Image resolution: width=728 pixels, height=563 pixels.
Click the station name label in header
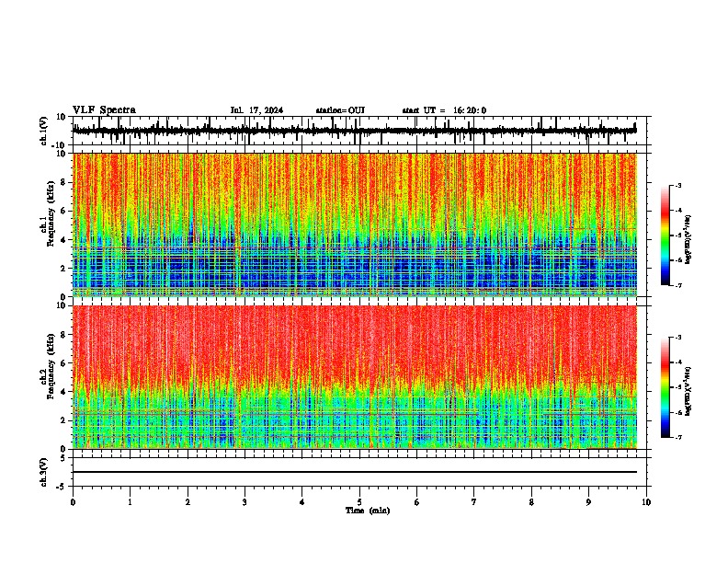[340, 110]
